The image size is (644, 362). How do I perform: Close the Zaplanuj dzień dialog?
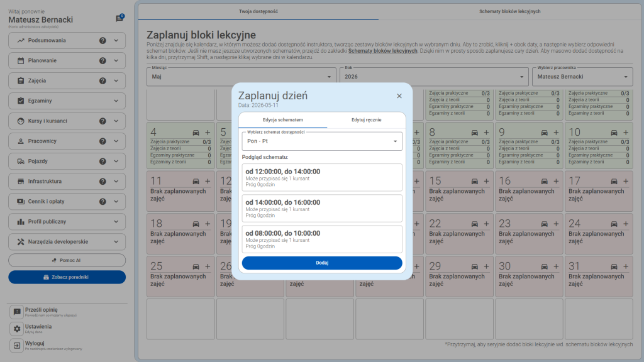pyautogui.click(x=399, y=96)
